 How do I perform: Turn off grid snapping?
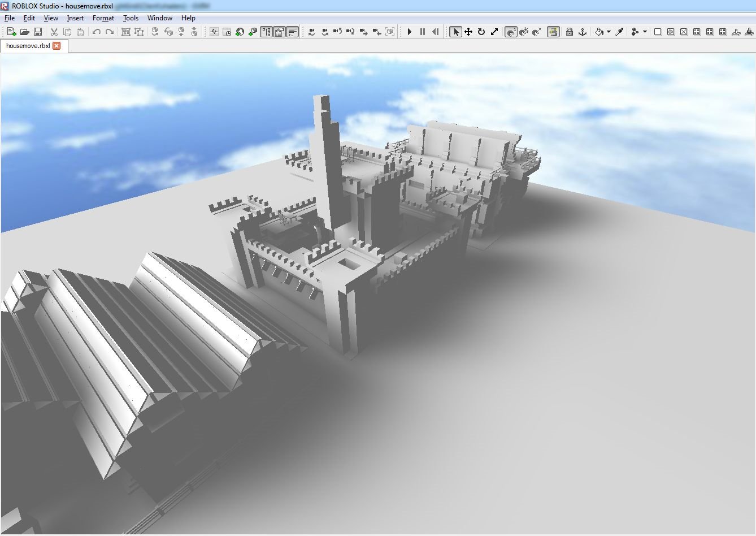[537, 32]
